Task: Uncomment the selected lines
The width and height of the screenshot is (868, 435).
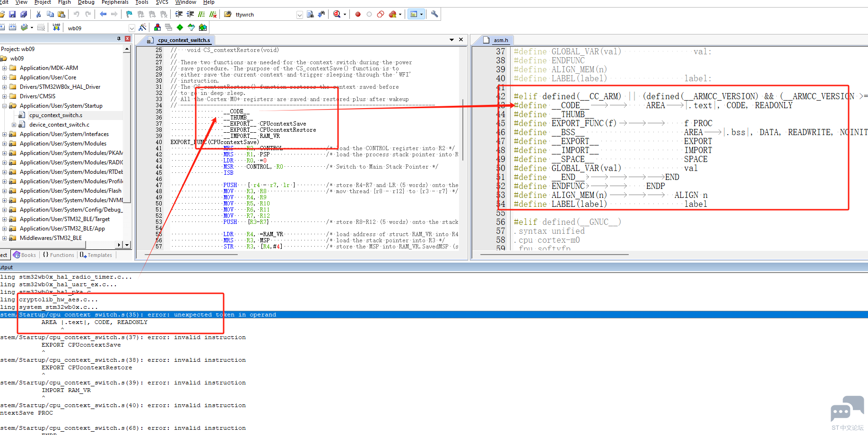Action: [213, 14]
